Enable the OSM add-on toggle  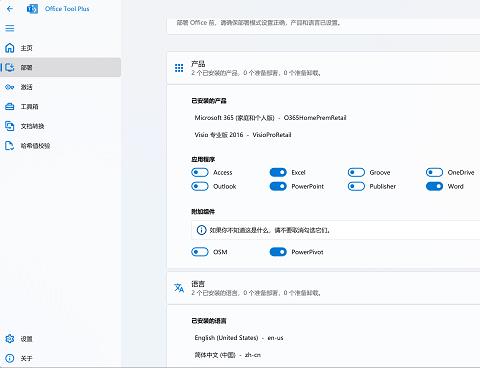(200, 252)
